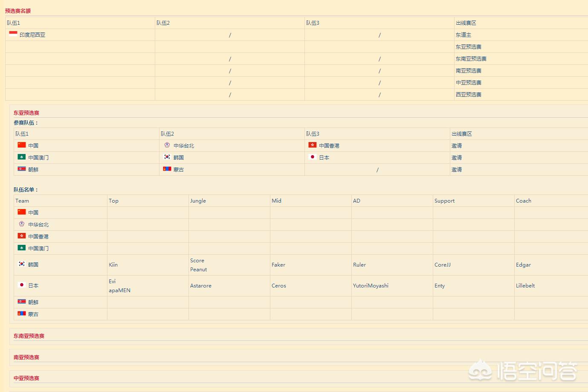Click the 悟空问答 watermark logo

(524, 370)
